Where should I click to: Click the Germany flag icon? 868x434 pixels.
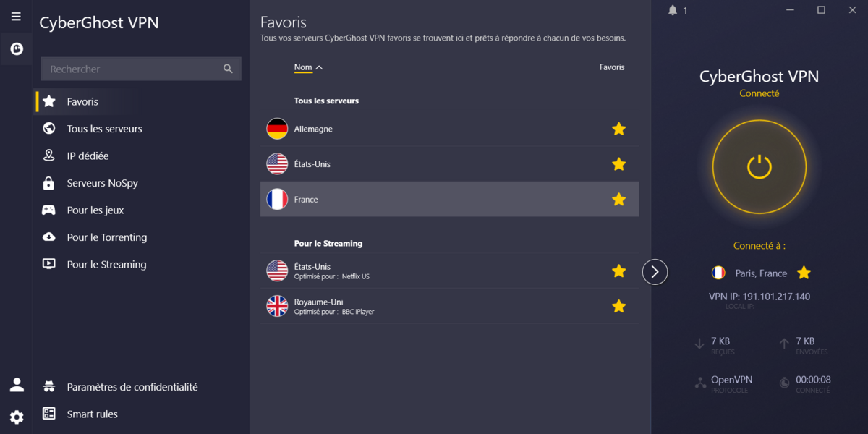(277, 129)
